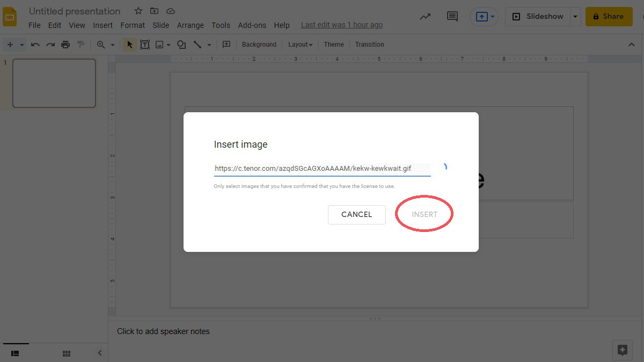Select slide 1 thumbnail
644x362 pixels.
(54, 83)
